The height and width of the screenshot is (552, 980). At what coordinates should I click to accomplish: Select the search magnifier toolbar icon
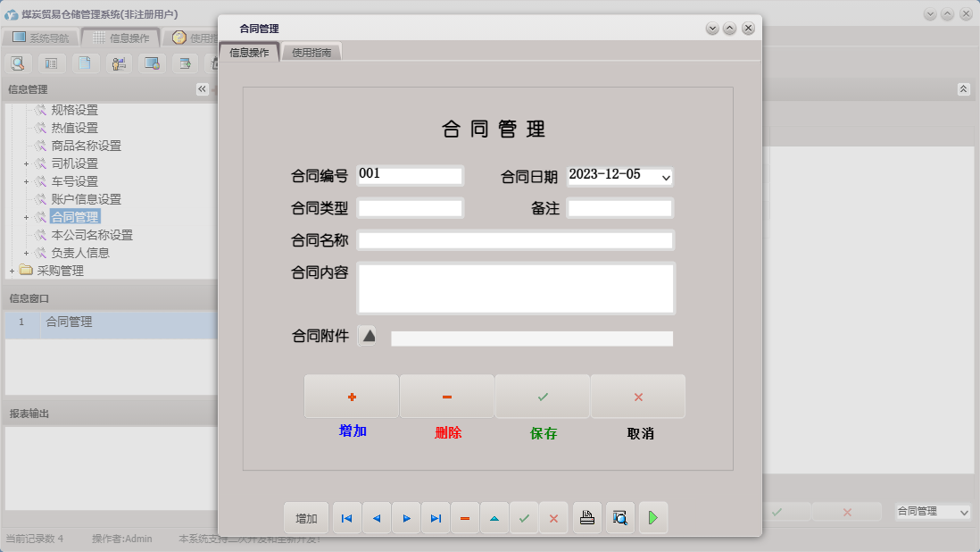[x=18, y=63]
